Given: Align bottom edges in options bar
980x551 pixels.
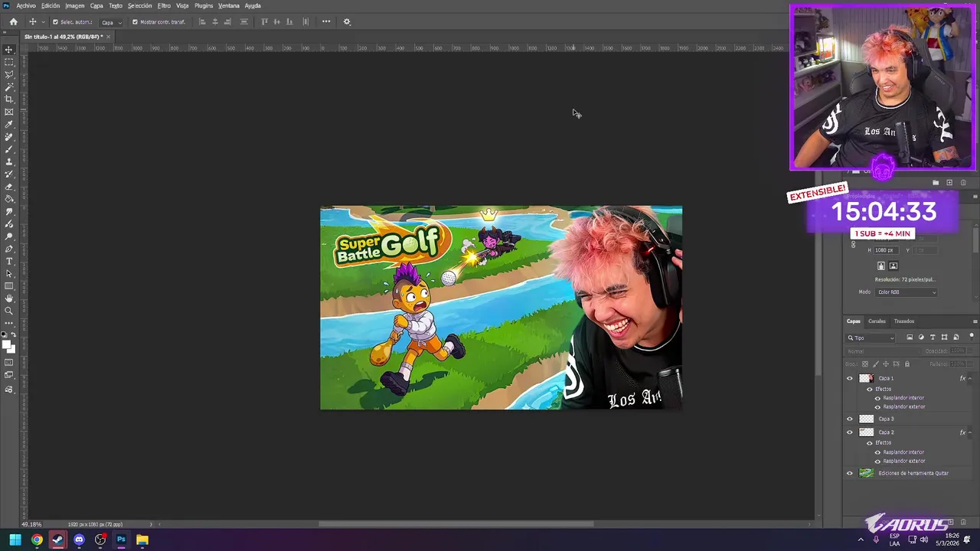Looking at the screenshot, I should coord(289,21).
